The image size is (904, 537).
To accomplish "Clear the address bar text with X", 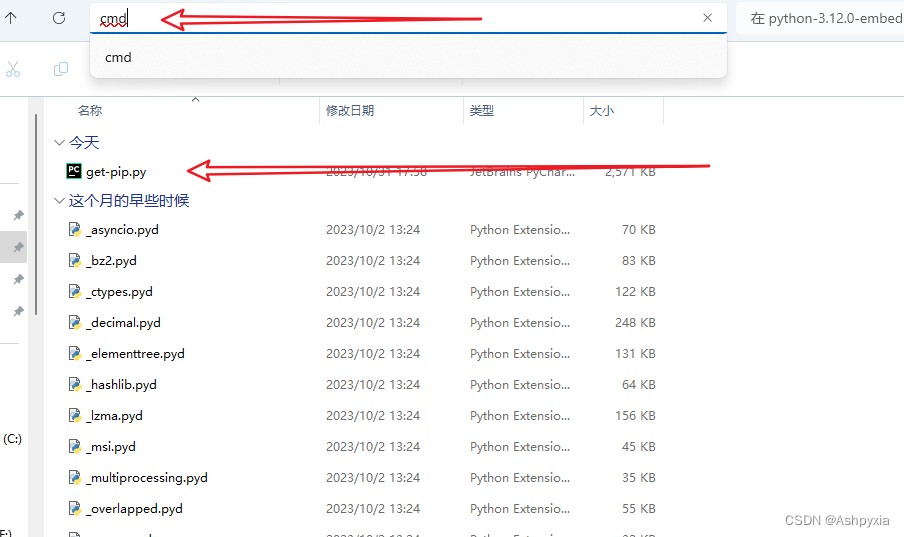I will point(707,18).
